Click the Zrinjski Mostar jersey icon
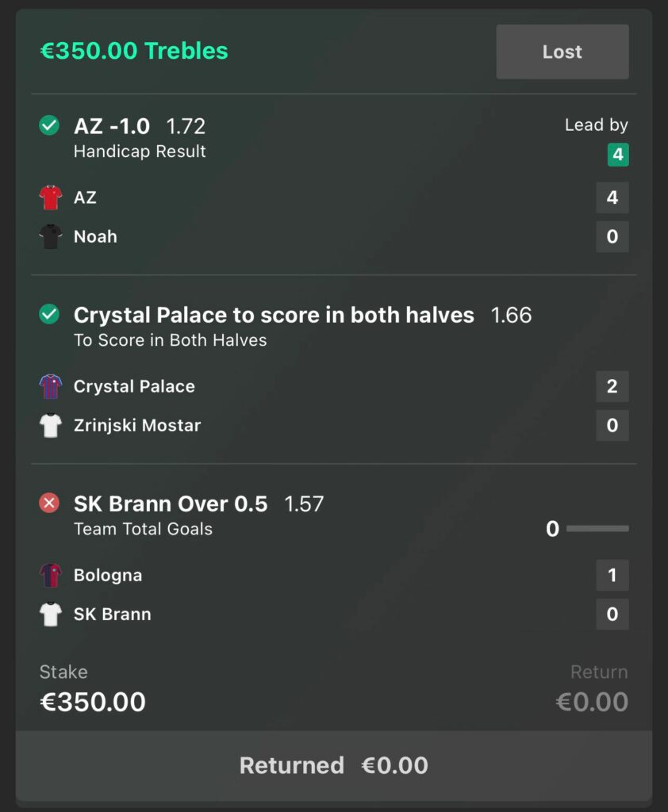The width and height of the screenshot is (668, 812). coord(49,425)
